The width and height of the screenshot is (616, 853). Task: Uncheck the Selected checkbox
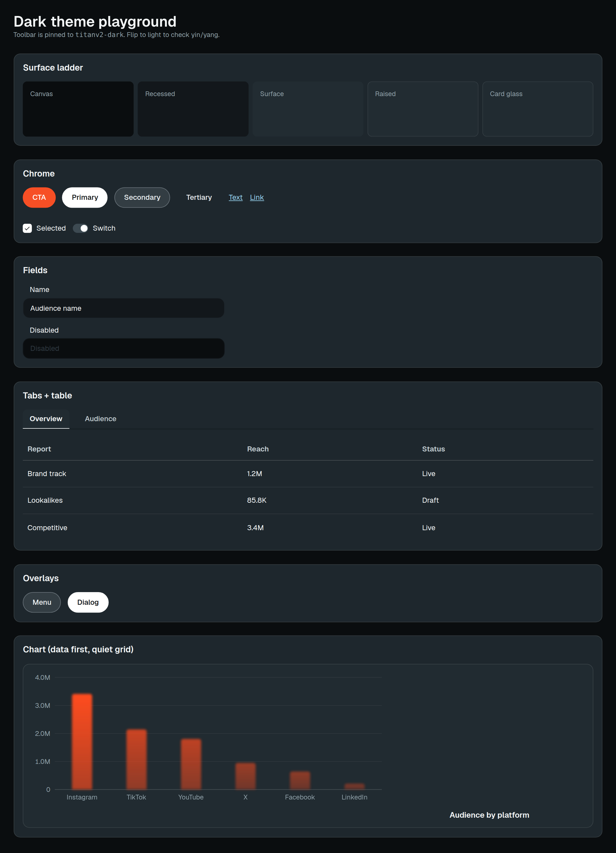coord(27,228)
